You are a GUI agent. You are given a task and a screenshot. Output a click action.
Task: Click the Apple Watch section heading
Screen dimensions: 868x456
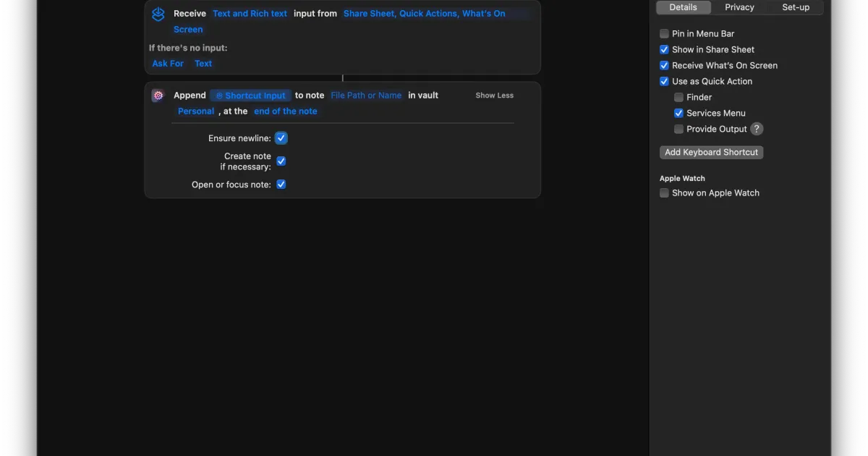click(682, 179)
